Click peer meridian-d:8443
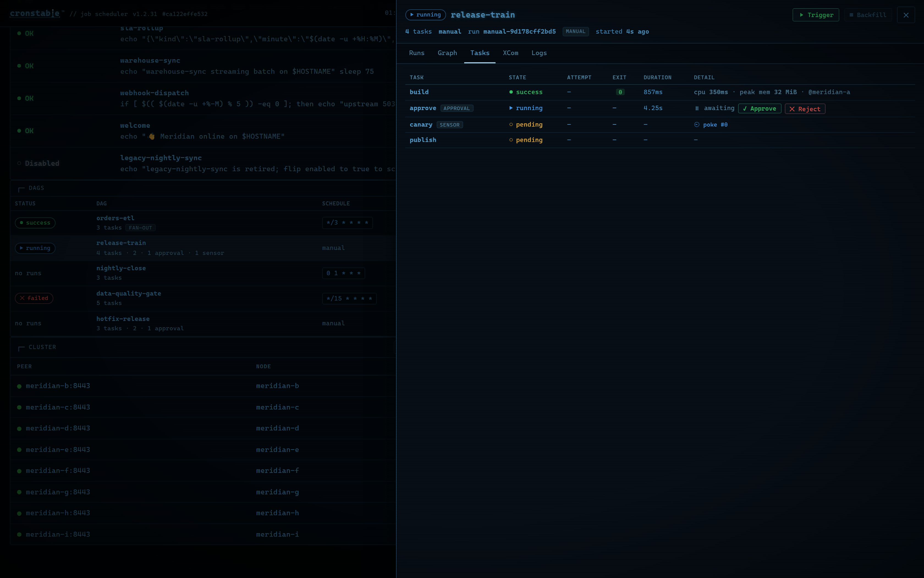924x578 pixels. (x=58, y=428)
